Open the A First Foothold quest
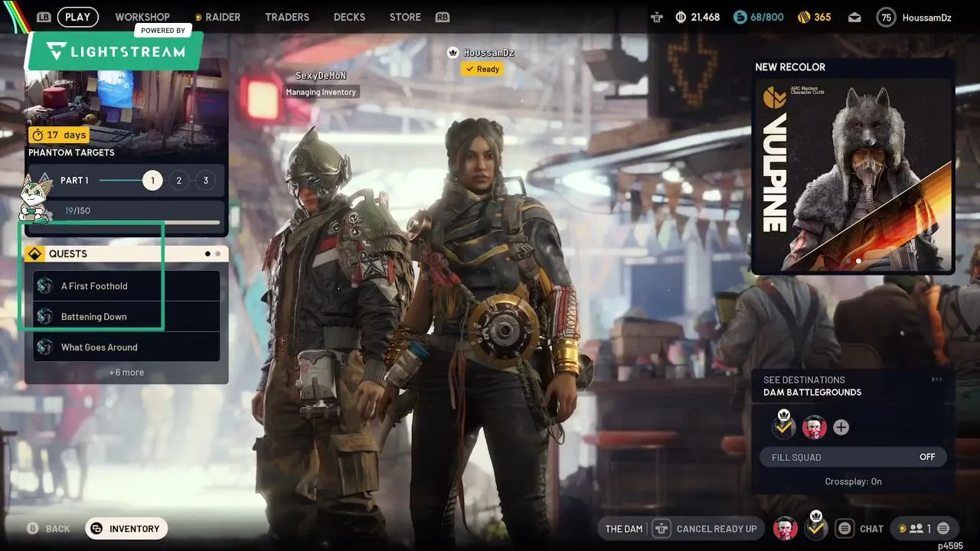 [x=126, y=285]
